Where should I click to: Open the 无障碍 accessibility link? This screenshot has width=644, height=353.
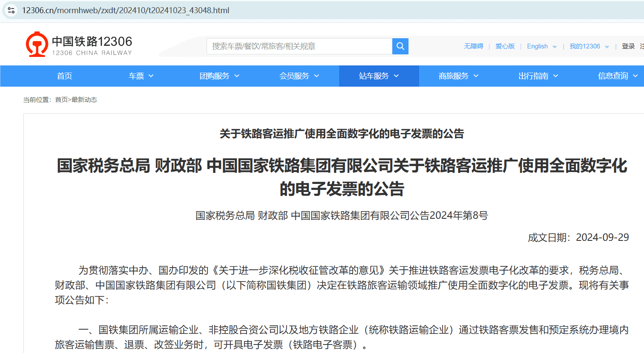point(474,46)
